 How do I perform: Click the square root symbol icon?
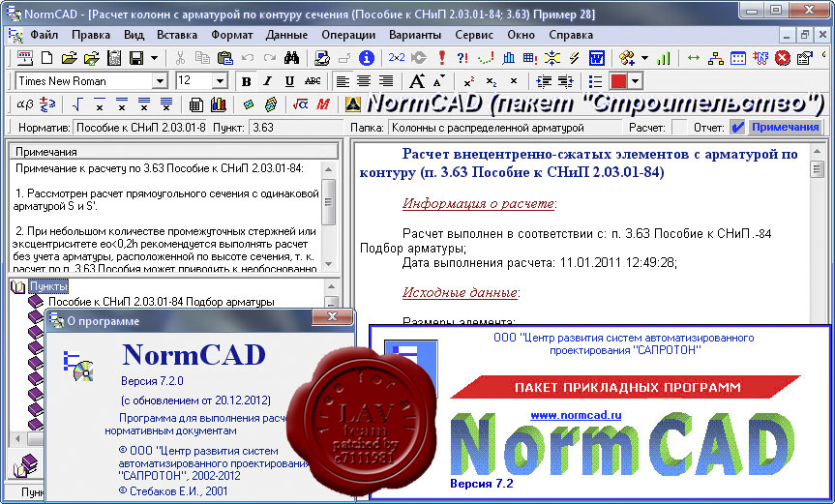click(77, 104)
